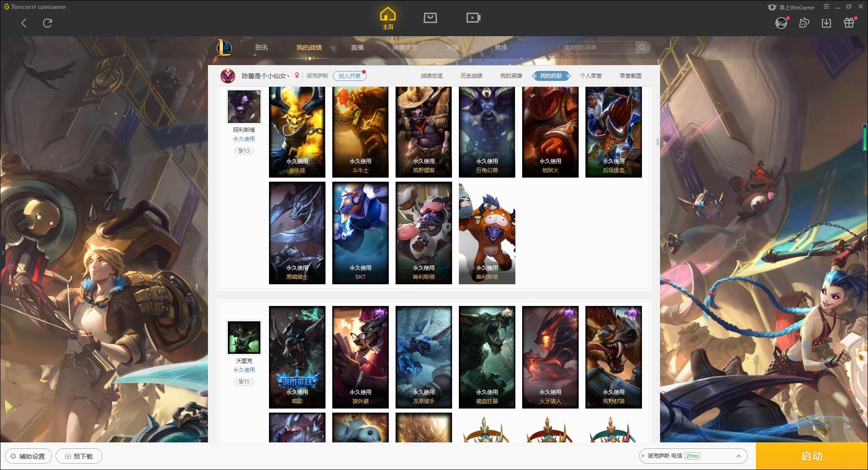Viewport: 868px width, 470px height.
Task: Click the 沃里克 champion portrait
Action: 244,338
